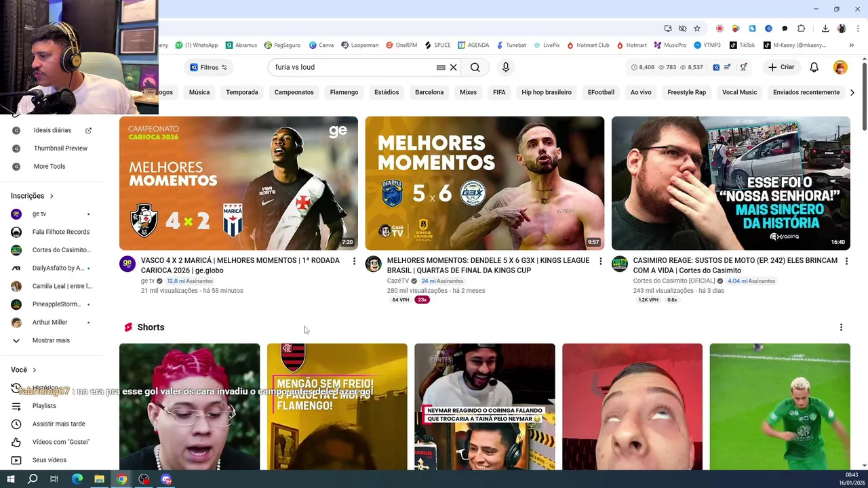868x488 pixels.
Task: Expand the Inscrições section chevron
Action: tap(52, 196)
